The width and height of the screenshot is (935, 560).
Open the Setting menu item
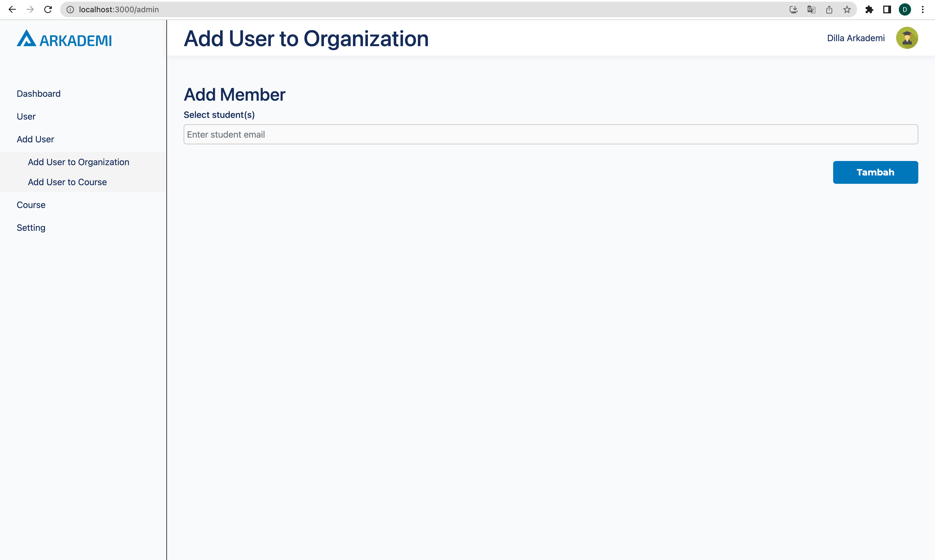click(x=31, y=227)
